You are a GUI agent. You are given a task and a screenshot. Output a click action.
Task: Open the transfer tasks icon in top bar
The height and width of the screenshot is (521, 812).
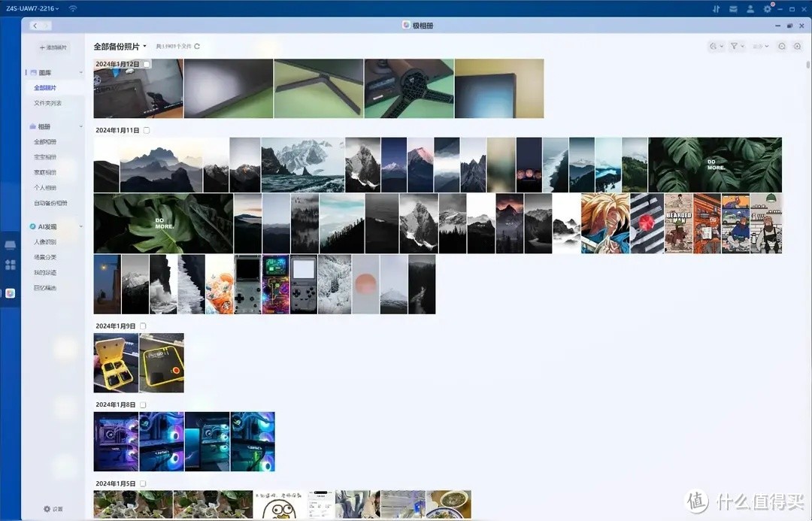tap(717, 8)
